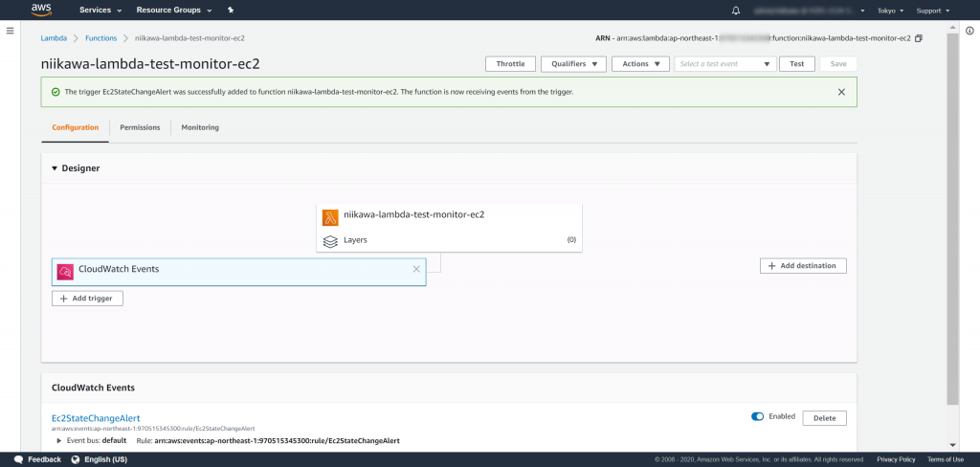Image resolution: width=980 pixels, height=467 pixels.
Task: Open the Ec2StateChangeAlert rule link
Action: click(96, 418)
